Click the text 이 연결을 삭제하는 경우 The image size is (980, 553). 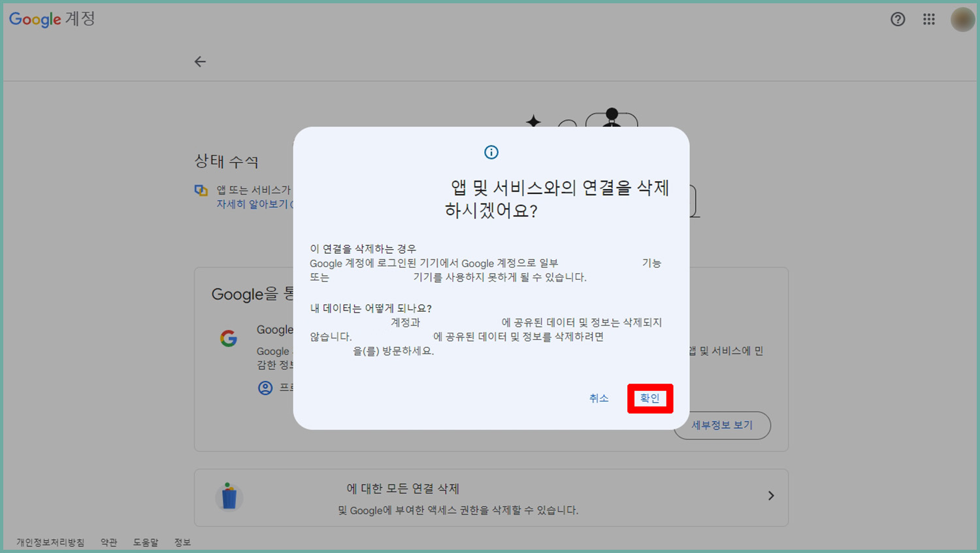[363, 248]
